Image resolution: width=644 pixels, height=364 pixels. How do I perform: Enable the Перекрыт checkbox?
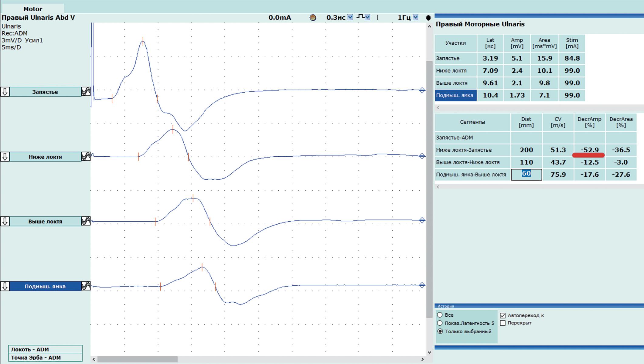(x=503, y=323)
